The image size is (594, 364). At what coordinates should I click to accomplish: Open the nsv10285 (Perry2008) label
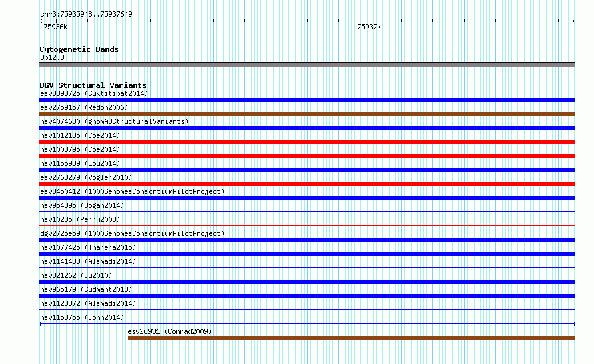pos(80,219)
